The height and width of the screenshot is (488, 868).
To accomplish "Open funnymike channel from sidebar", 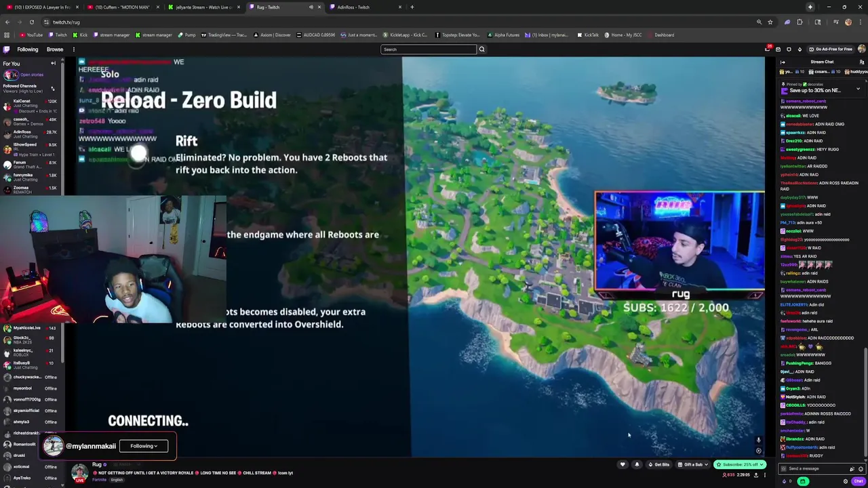I will (x=31, y=177).
